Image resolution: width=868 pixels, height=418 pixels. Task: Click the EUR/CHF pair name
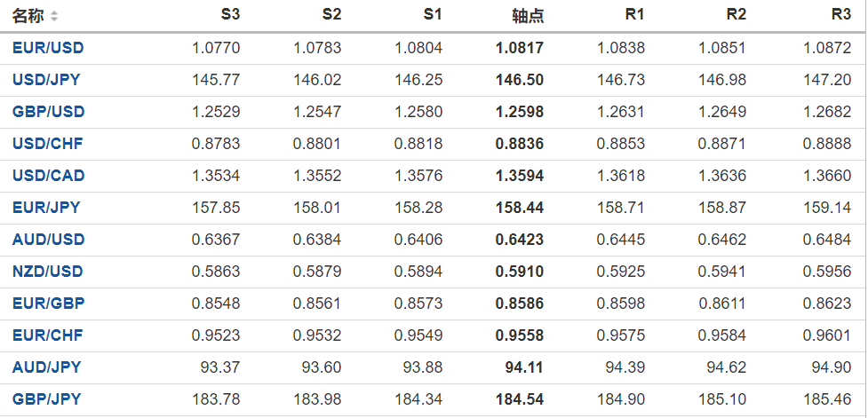coord(48,335)
